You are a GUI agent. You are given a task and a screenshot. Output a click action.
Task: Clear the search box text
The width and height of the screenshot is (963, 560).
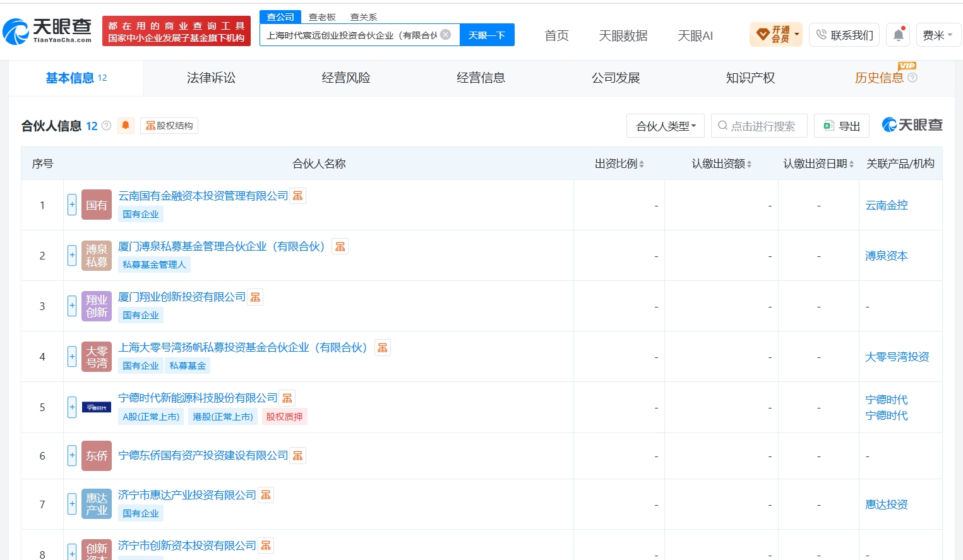(x=446, y=35)
